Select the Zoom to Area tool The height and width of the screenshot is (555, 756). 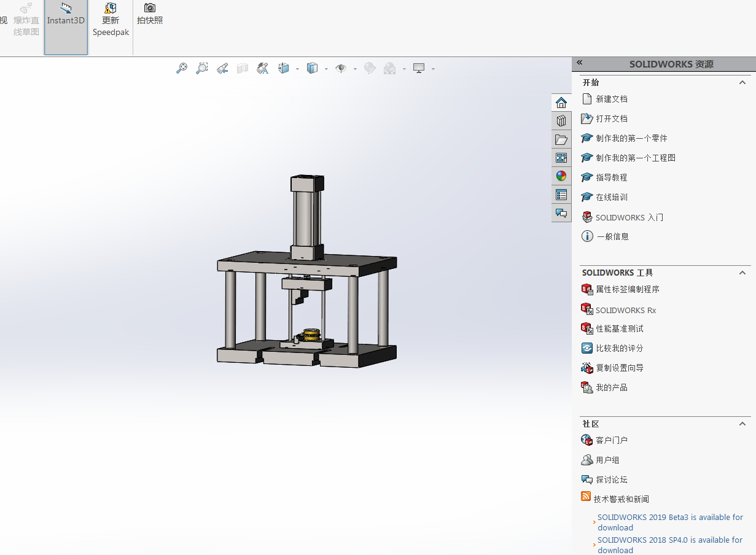[x=201, y=69]
